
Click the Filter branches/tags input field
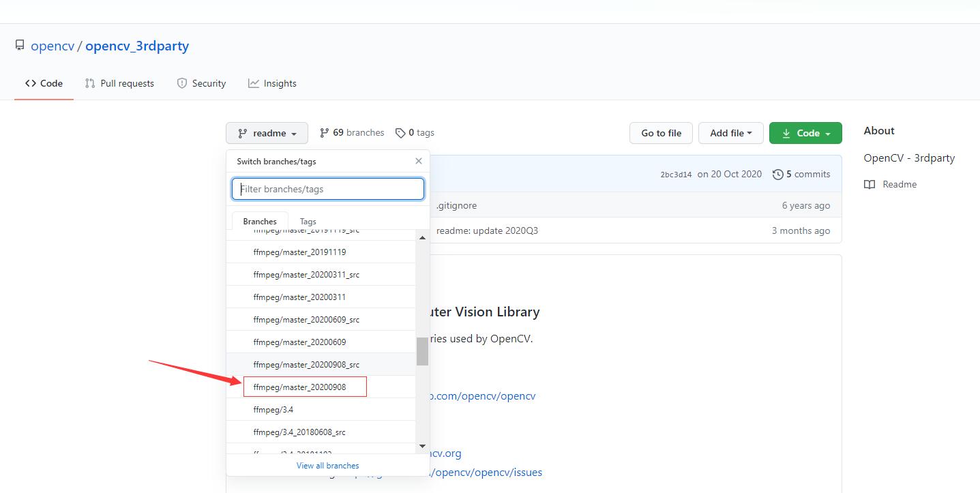(x=327, y=189)
